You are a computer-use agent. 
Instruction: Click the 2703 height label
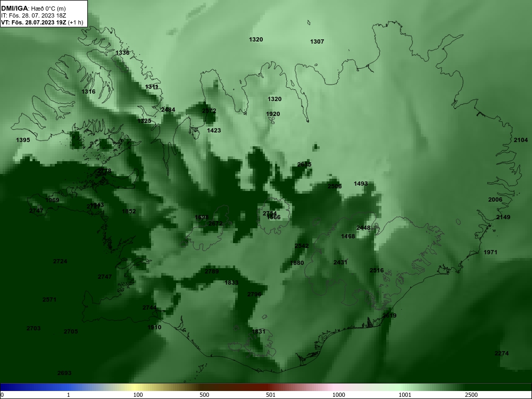coord(33,328)
